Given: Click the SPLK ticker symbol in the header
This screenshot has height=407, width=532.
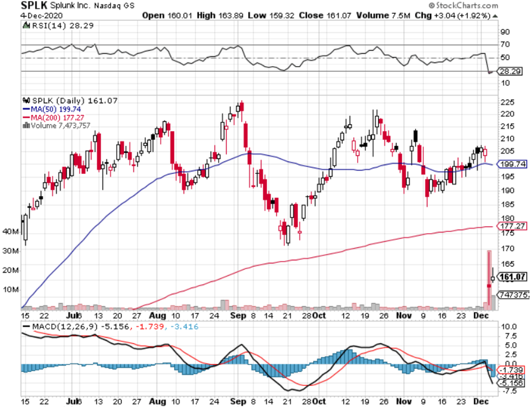Looking at the screenshot, I should click(x=34, y=6).
